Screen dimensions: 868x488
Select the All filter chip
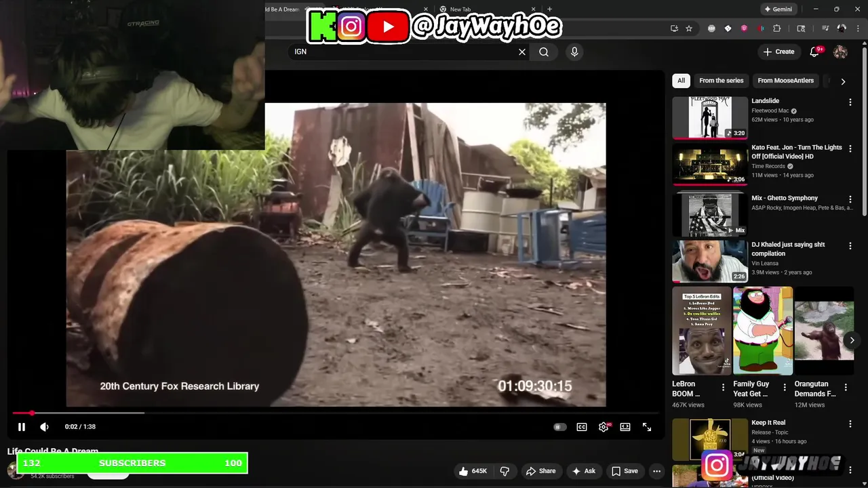681,81
